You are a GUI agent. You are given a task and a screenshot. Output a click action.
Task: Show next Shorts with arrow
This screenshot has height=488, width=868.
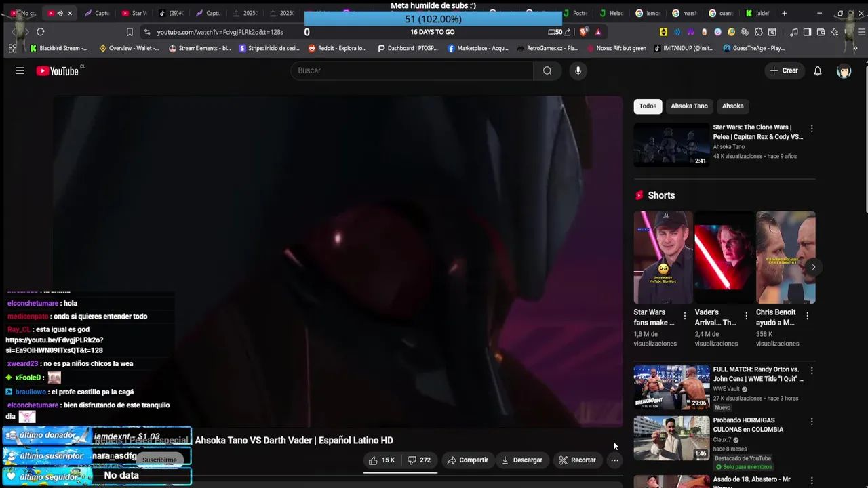pyautogui.click(x=813, y=267)
